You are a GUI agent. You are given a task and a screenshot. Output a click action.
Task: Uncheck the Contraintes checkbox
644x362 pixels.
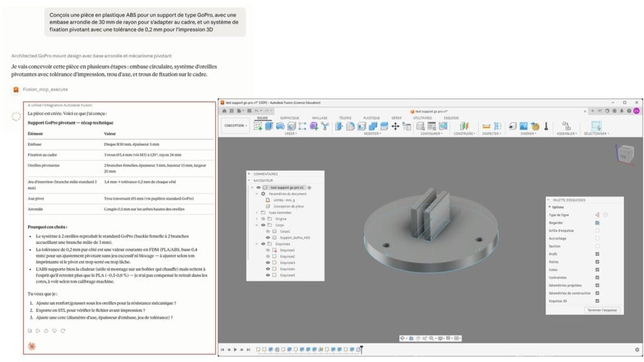click(x=597, y=277)
